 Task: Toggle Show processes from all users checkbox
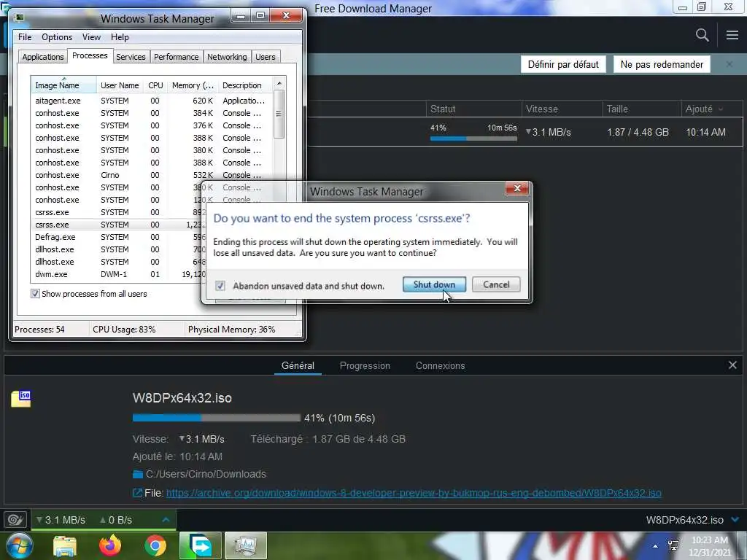coord(35,294)
